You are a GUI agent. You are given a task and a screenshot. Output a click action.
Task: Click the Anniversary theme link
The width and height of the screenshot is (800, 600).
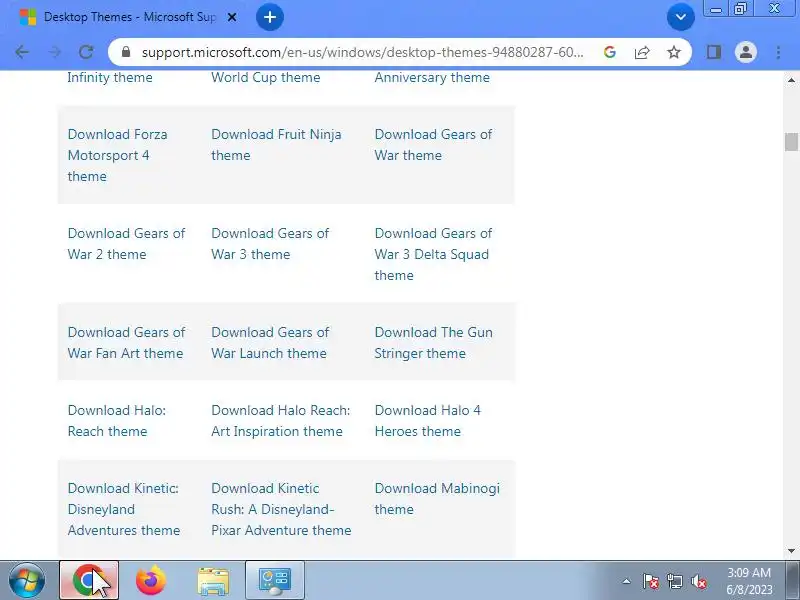tap(432, 78)
